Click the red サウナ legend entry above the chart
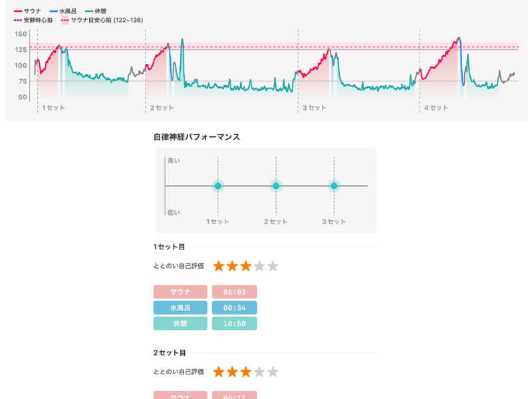 tap(27, 11)
